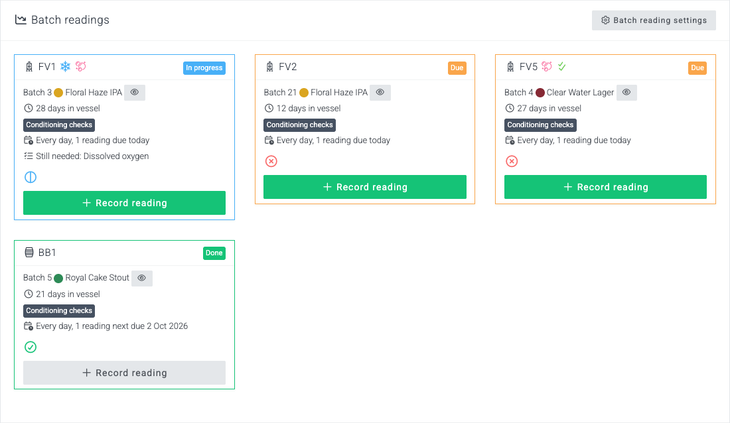
Task: Click the BB1 Done badge
Action: point(214,253)
